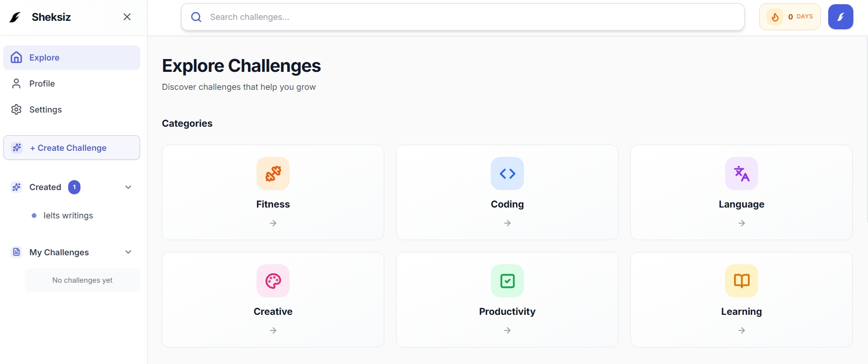868x364 pixels.
Task: Open Profile from the sidebar
Action: point(42,84)
